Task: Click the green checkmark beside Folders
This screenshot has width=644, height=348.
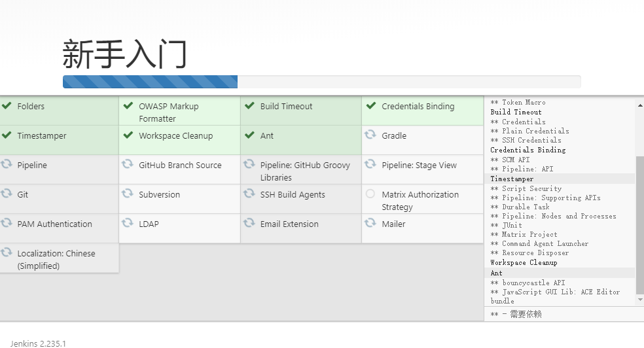Action: point(7,105)
